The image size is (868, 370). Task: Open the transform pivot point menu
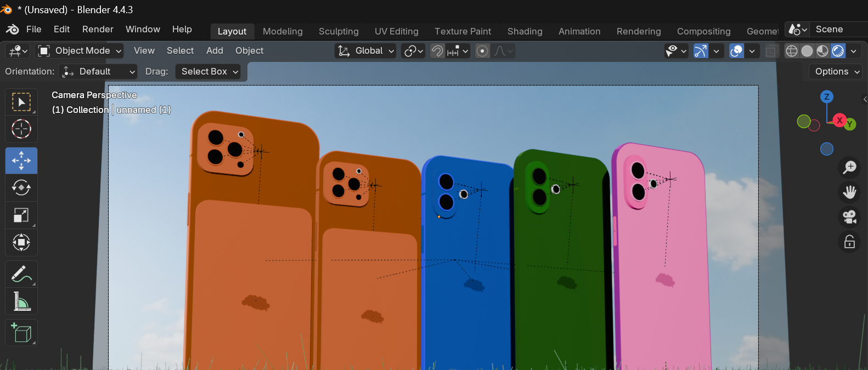point(413,51)
